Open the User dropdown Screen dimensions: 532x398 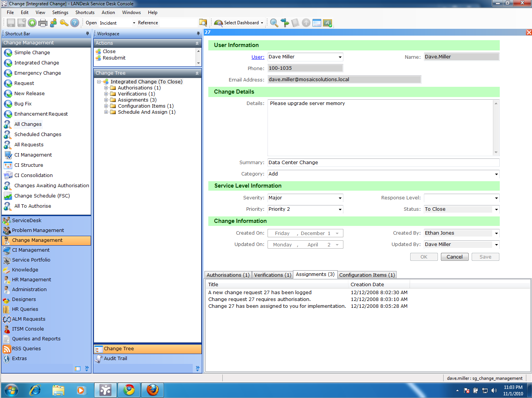point(340,57)
